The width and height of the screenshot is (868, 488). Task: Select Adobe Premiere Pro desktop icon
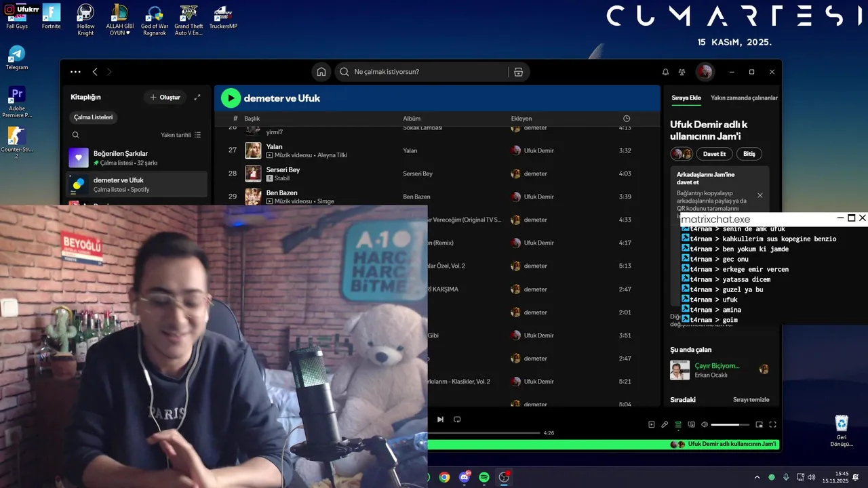pos(17,102)
